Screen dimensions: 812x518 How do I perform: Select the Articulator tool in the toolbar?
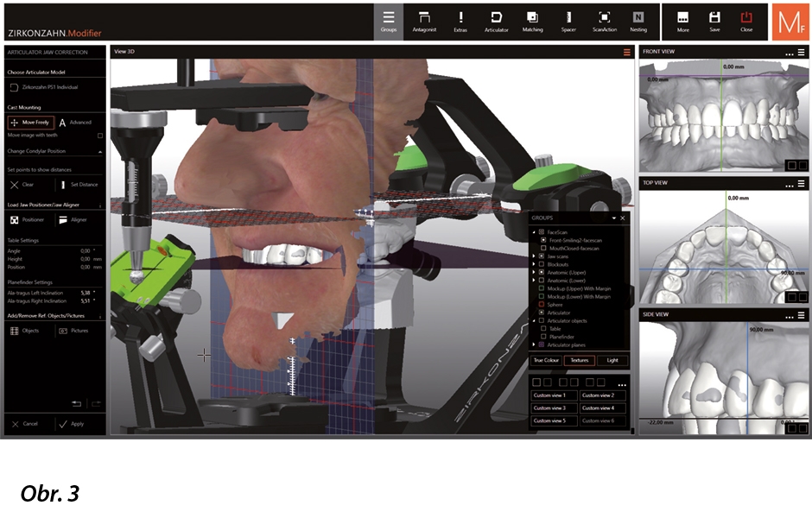496,22
